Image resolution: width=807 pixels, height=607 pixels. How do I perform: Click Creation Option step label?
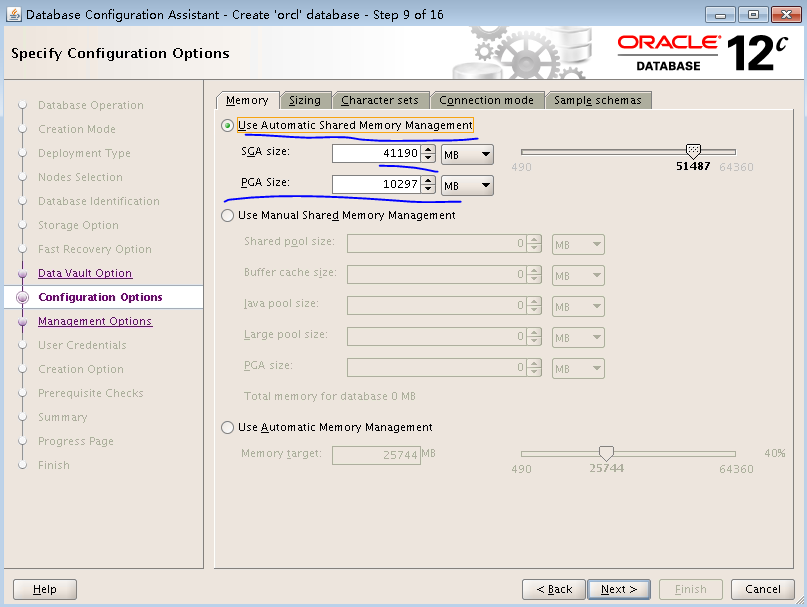tap(81, 369)
